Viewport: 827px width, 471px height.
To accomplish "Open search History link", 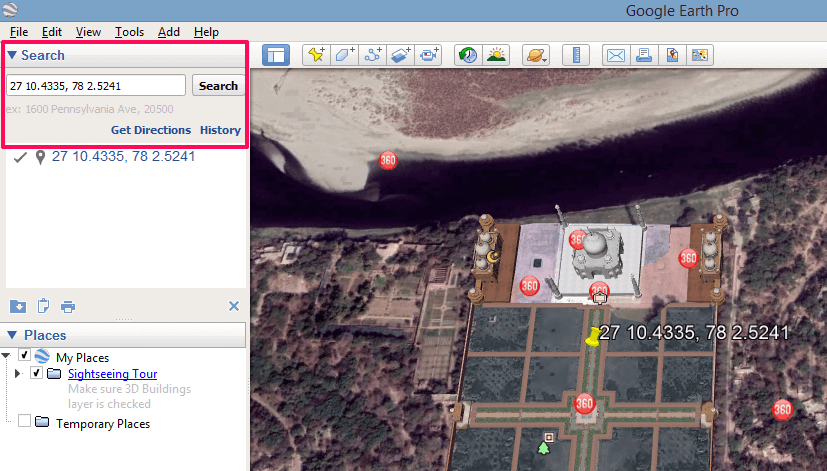I will point(220,130).
